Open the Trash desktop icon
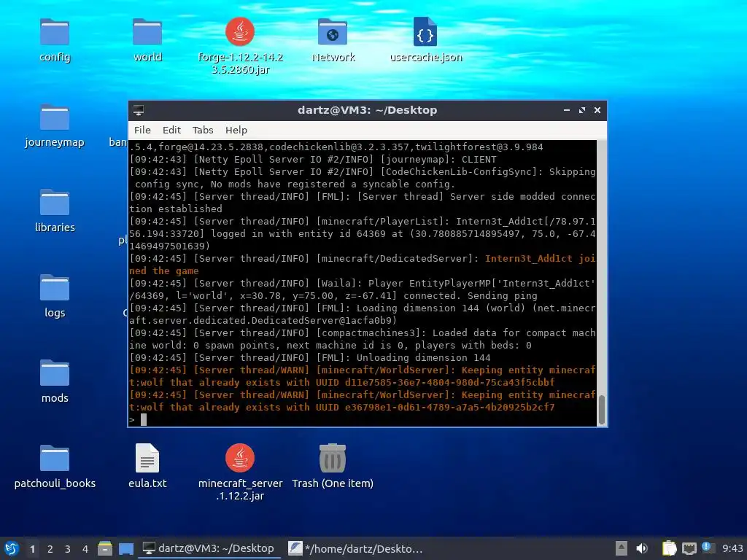 333,458
